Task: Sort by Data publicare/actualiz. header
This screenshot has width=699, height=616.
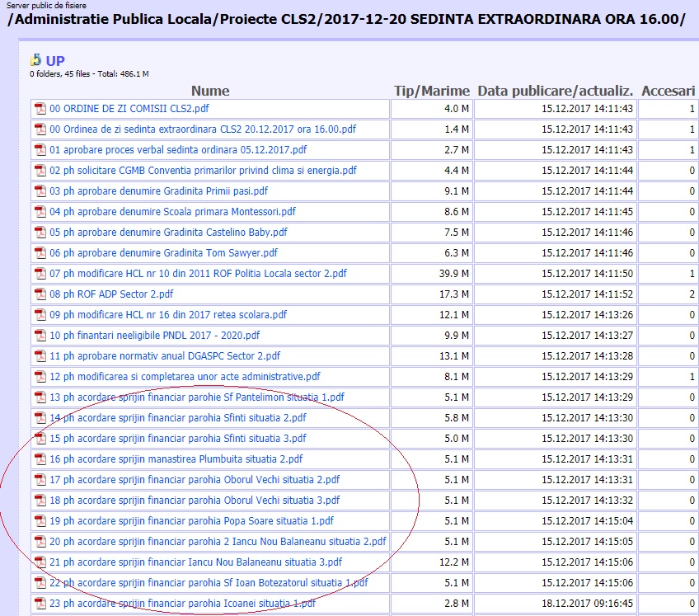Action: [x=555, y=91]
